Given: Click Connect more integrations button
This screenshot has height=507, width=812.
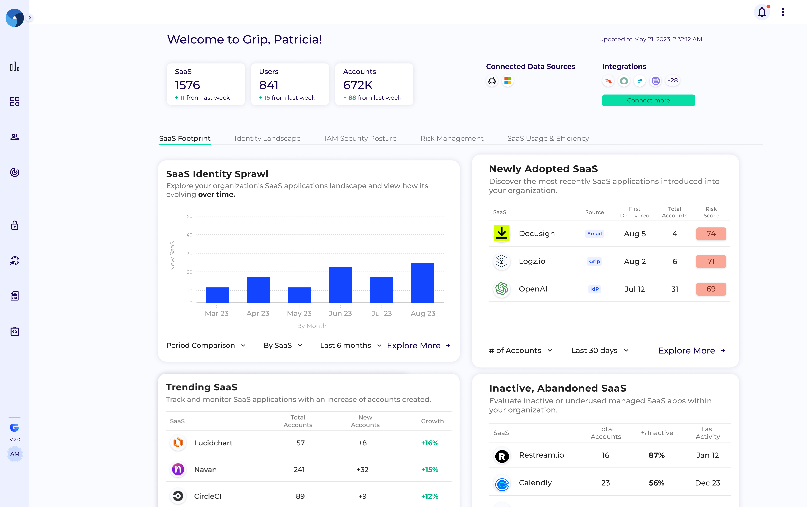Looking at the screenshot, I should [x=648, y=100].
